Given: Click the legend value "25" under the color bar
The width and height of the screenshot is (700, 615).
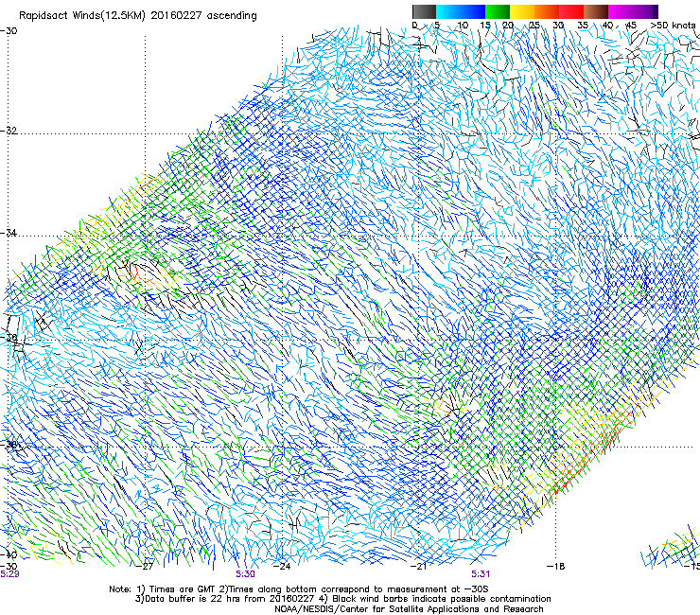Looking at the screenshot, I should tap(534, 25).
